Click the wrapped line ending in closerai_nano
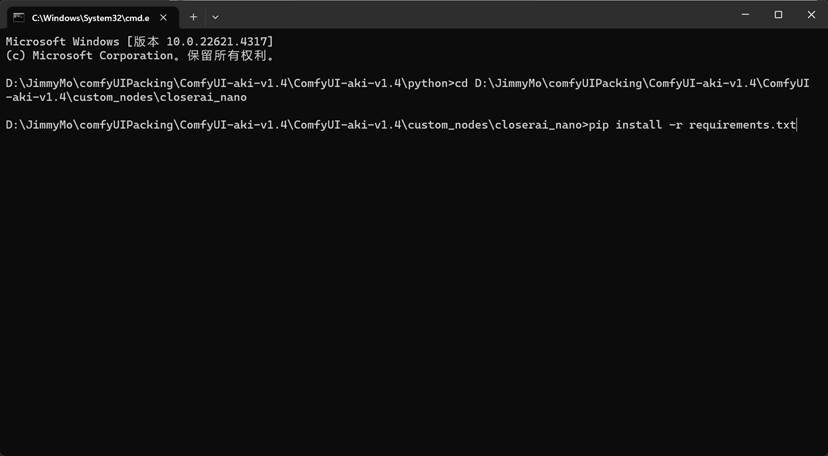Image resolution: width=828 pixels, height=456 pixels. coord(126,98)
